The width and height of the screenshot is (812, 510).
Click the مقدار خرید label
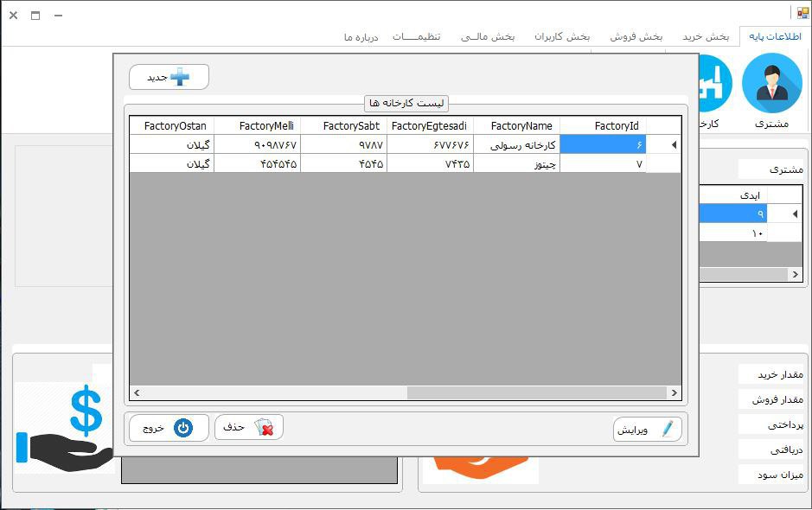coord(780,374)
